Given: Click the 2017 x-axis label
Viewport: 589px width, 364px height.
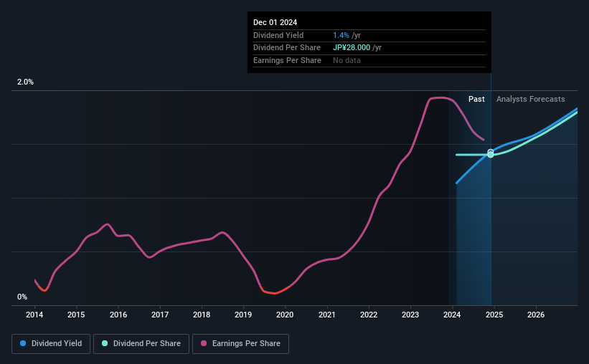Looking at the screenshot, I should click(160, 315).
